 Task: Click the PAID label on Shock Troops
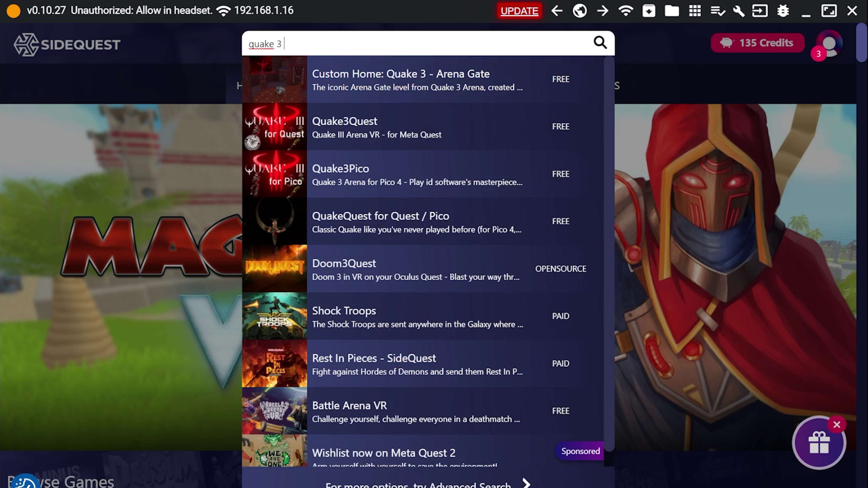[x=561, y=316]
